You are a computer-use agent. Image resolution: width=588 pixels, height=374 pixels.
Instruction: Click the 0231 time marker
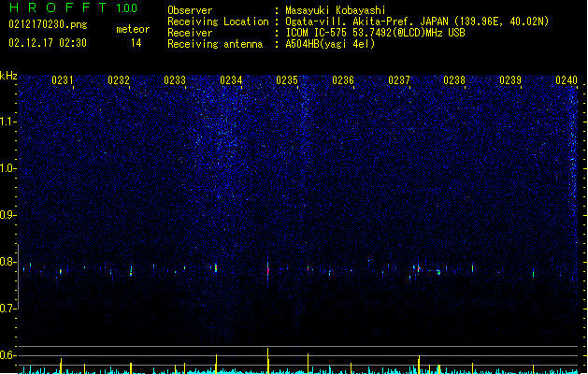63,80
